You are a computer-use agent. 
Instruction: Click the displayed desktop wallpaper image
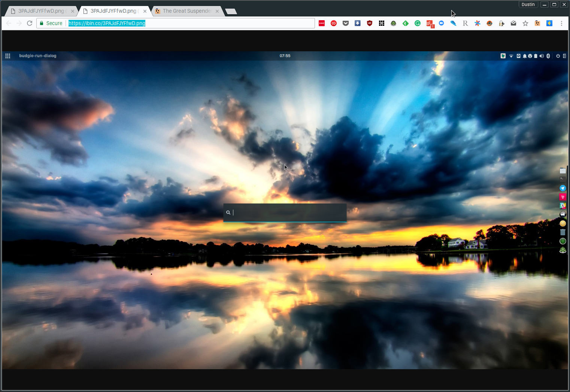[x=285, y=210]
